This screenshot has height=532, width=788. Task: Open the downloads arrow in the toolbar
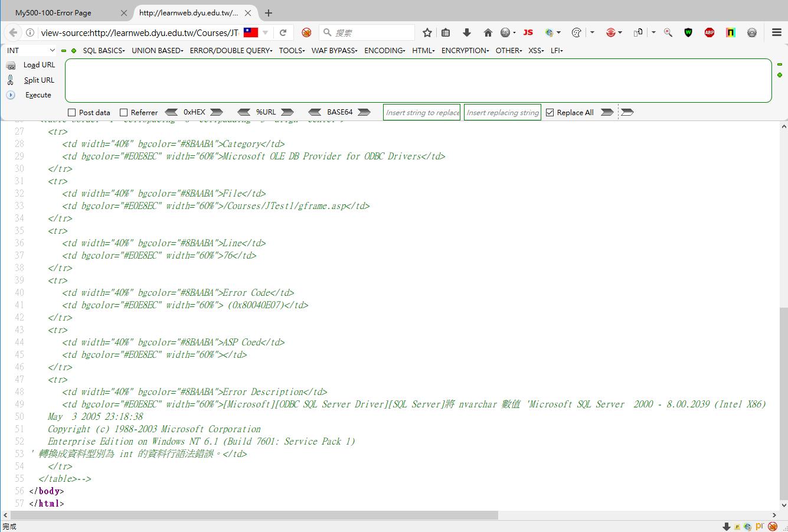[x=466, y=32]
